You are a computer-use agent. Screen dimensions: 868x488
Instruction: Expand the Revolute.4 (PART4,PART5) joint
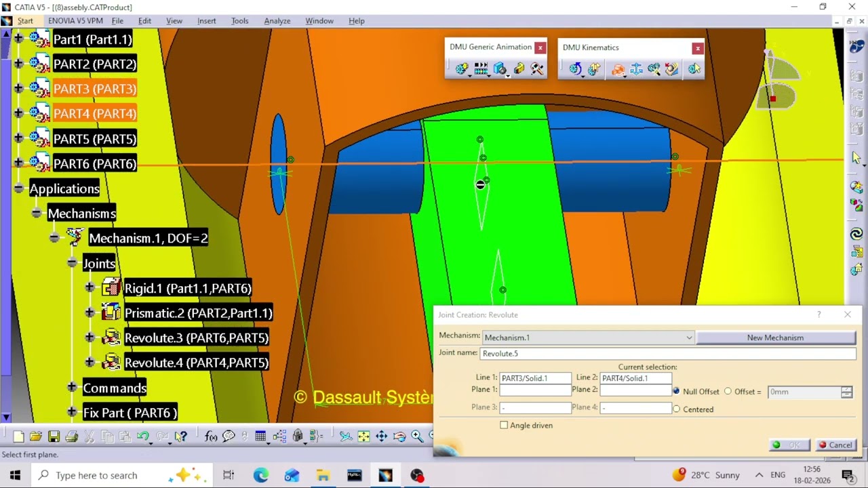pyautogui.click(x=90, y=363)
